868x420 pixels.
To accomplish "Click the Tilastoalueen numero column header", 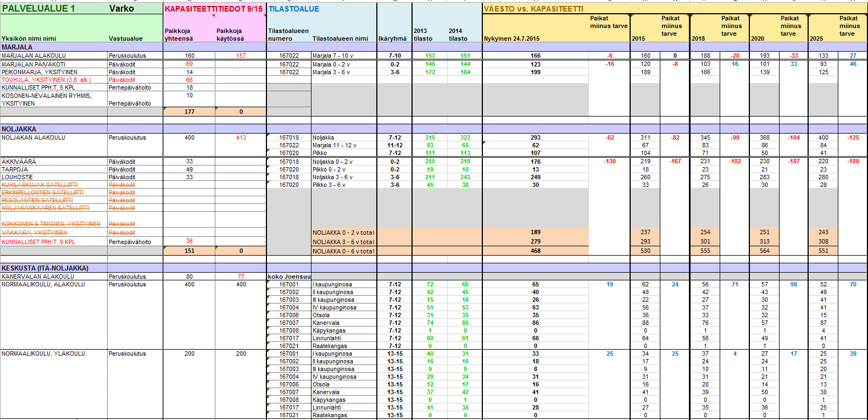I will (288, 35).
